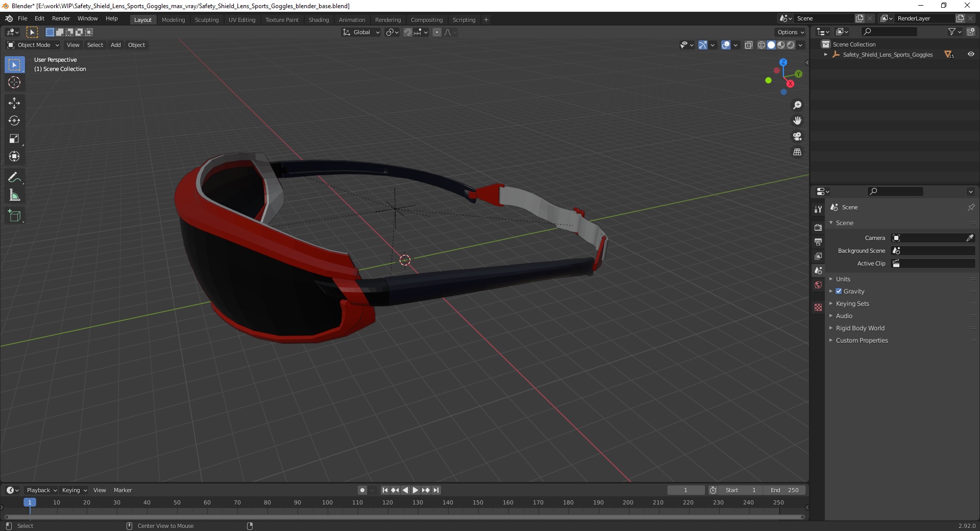980x531 pixels.
Task: Select the Select Box tool
Action: (14, 65)
